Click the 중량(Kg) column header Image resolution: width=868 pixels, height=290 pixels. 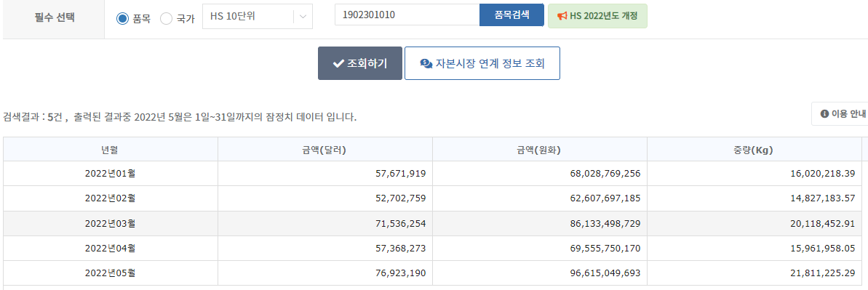pos(754,150)
